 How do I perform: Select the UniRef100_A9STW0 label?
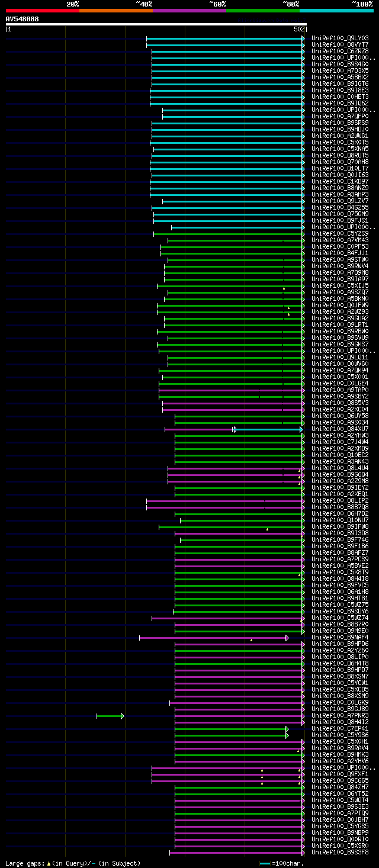[x=340, y=259]
